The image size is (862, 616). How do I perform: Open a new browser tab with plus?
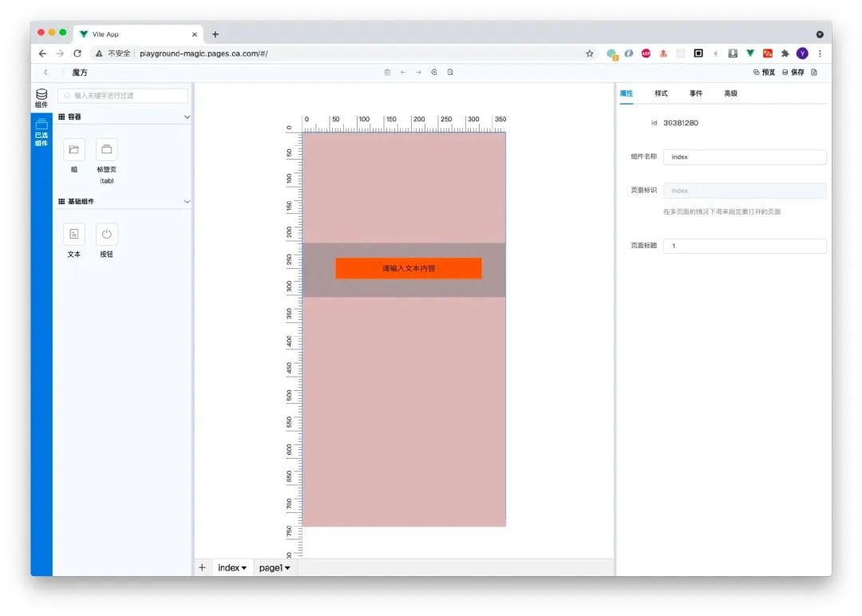215,34
